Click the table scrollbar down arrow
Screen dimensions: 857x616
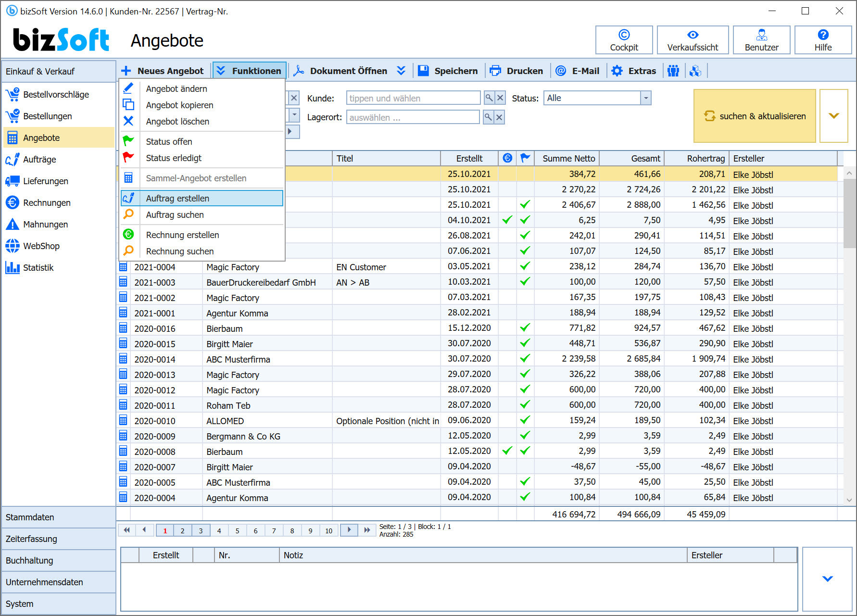(849, 500)
